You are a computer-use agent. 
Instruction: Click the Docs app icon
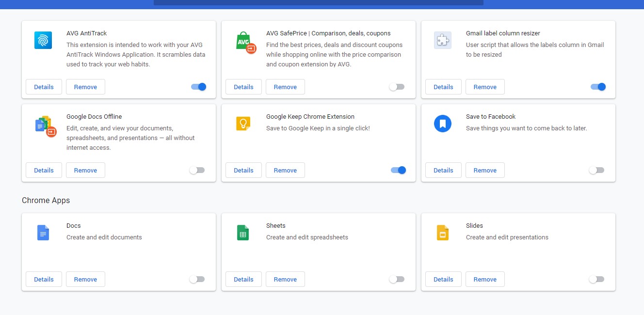tap(43, 233)
